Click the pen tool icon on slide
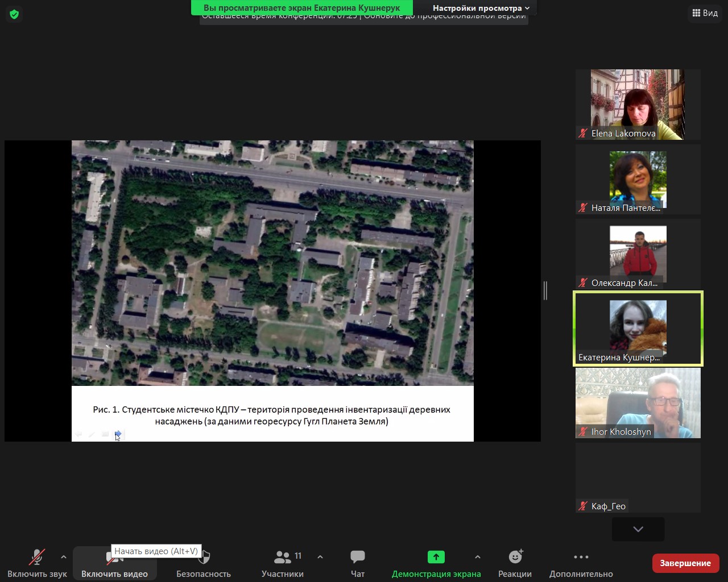The image size is (728, 582). [92, 434]
